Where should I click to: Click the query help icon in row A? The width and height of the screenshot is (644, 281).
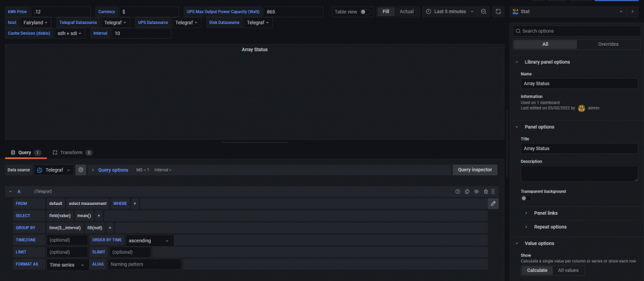457,191
